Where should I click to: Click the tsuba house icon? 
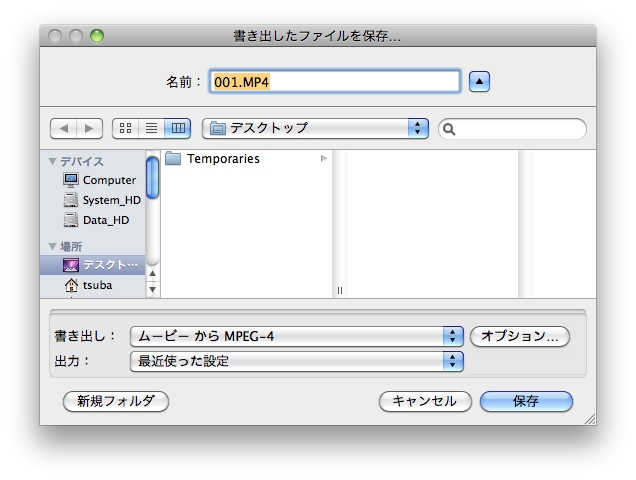point(71,285)
